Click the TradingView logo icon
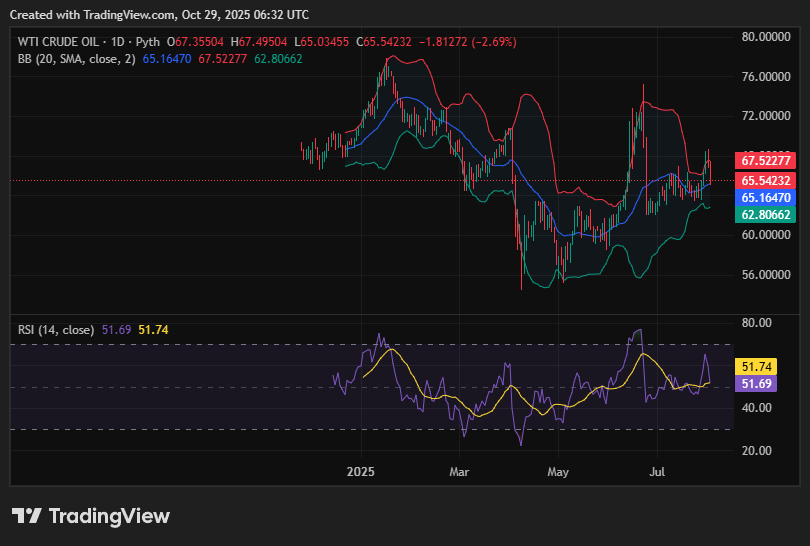810x546 pixels. (27, 516)
